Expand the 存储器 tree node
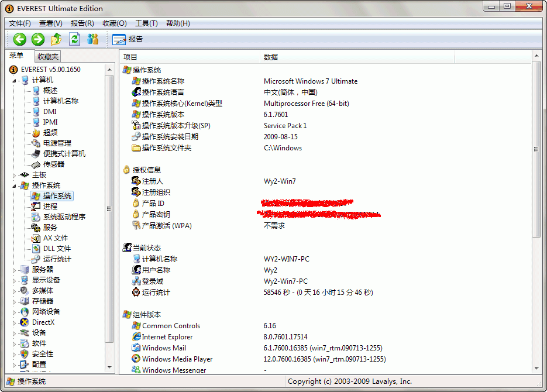 pyautogui.click(x=14, y=302)
